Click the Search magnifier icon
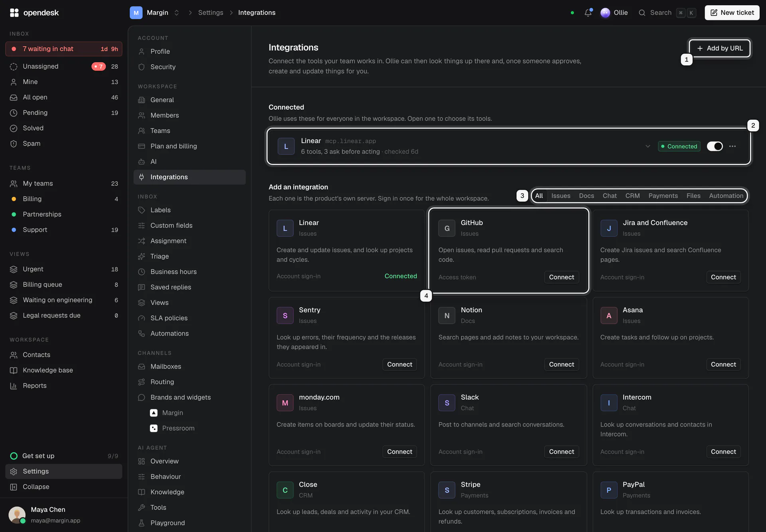This screenshot has height=532, width=766. pyautogui.click(x=642, y=13)
